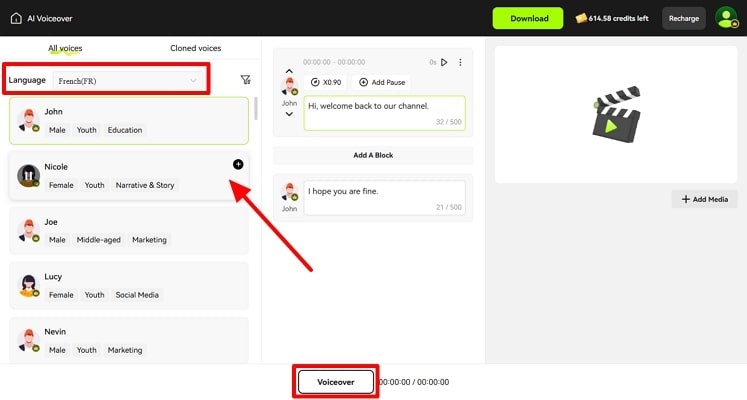Click Add A Block
This screenshot has height=400, width=747.
click(373, 155)
